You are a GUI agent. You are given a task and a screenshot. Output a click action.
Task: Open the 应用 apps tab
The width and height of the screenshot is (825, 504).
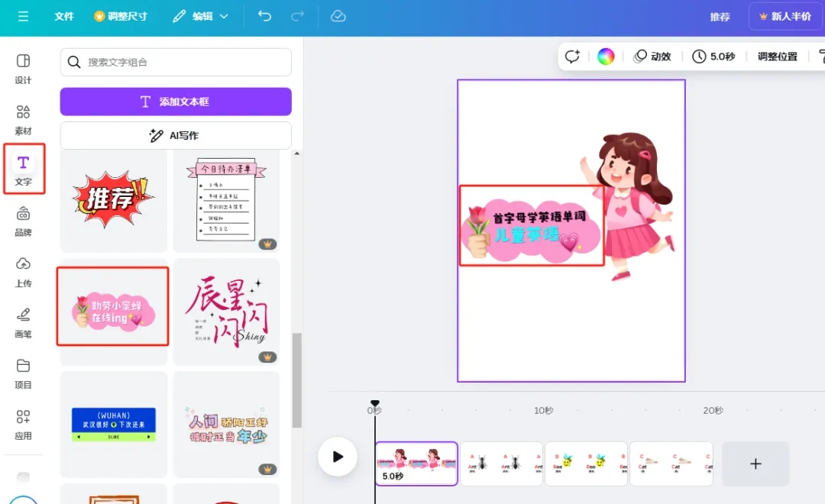point(23,425)
